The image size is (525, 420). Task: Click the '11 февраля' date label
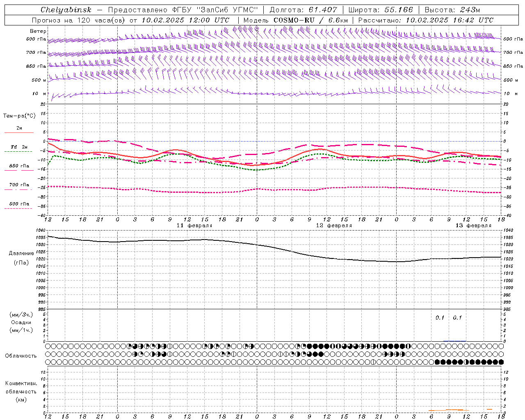(x=194, y=226)
